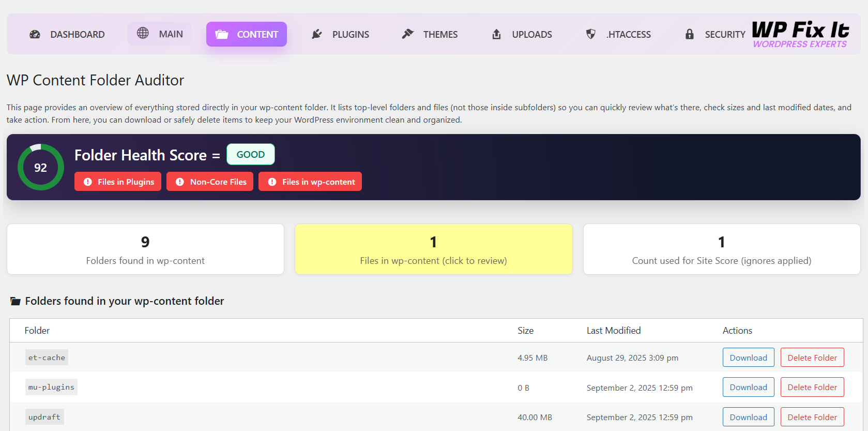Image resolution: width=868 pixels, height=431 pixels.
Task: Go to the Security tab
Action: point(715,34)
